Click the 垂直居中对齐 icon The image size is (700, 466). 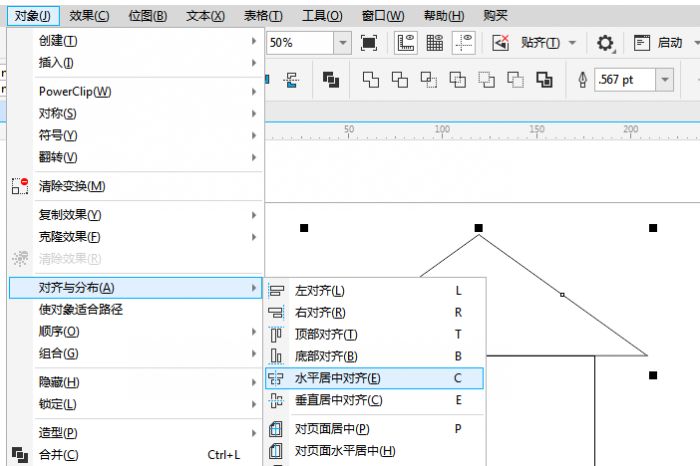click(276, 400)
